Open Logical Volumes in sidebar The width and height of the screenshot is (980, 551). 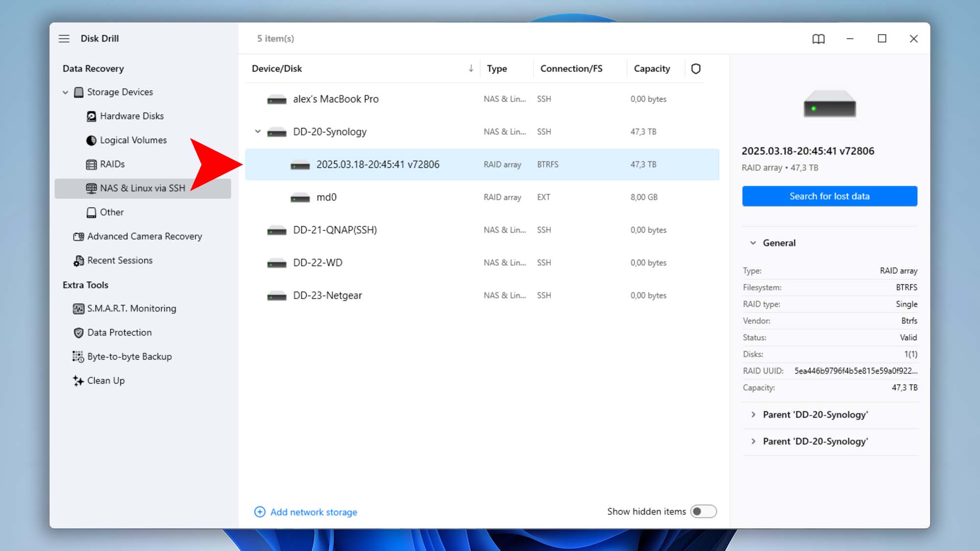tap(133, 140)
